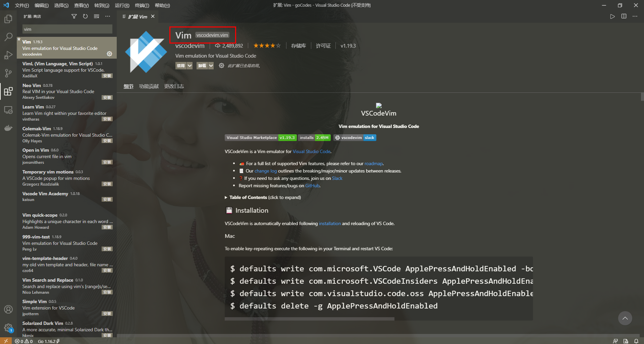This screenshot has width=644, height=344.
Task: Click the Vim extension logo image
Action: pos(146,52)
